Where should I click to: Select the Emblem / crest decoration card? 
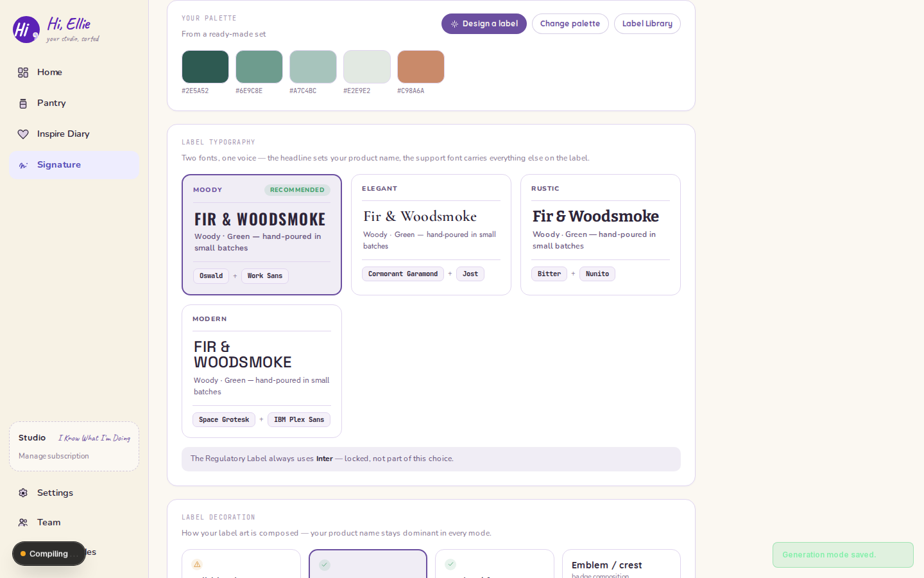[x=621, y=564]
